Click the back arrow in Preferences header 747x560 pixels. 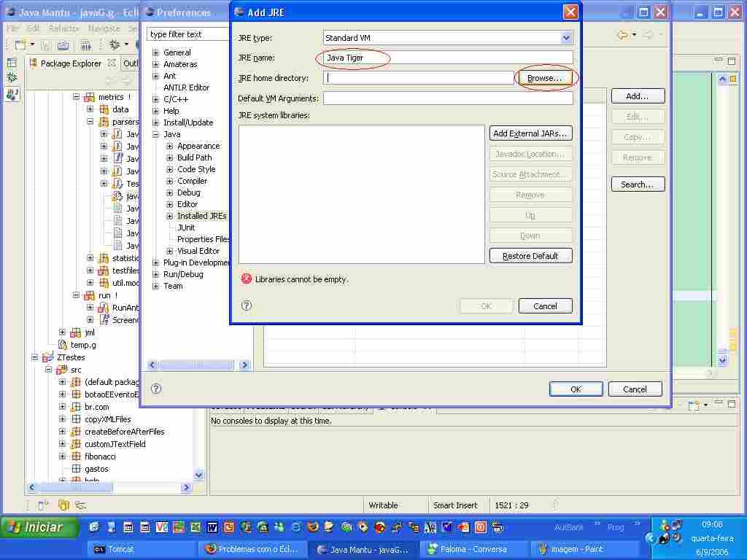(622, 34)
